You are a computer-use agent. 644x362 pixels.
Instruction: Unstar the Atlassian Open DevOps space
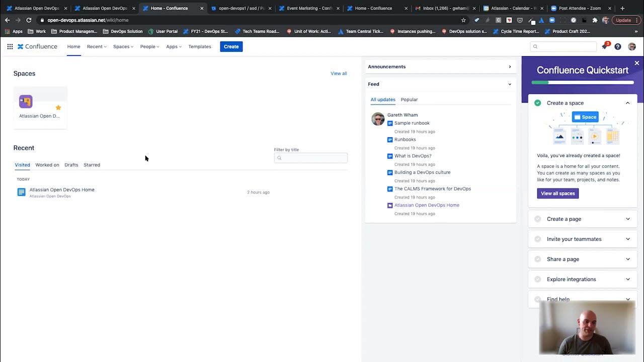pyautogui.click(x=58, y=108)
